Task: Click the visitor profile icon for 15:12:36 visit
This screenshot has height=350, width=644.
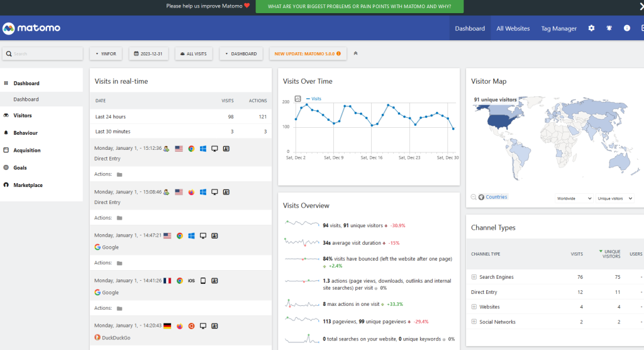Action: (226, 149)
